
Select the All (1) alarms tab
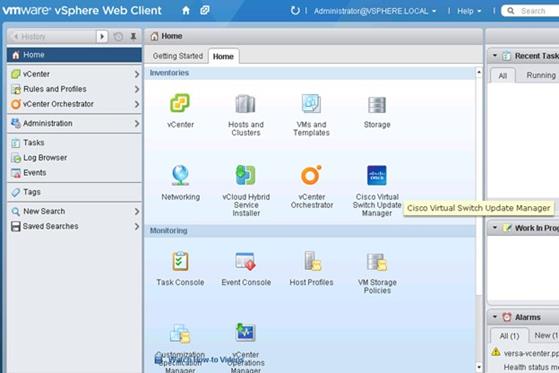pyautogui.click(x=509, y=336)
